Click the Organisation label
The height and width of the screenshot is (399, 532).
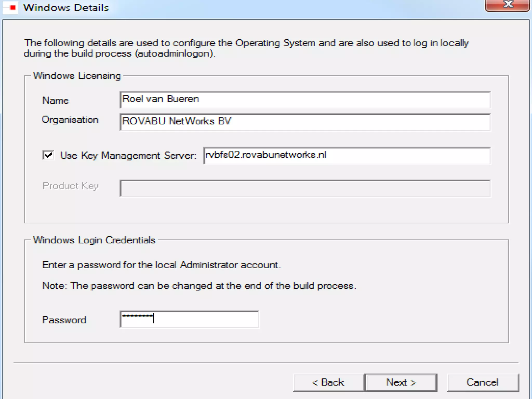[70, 120]
